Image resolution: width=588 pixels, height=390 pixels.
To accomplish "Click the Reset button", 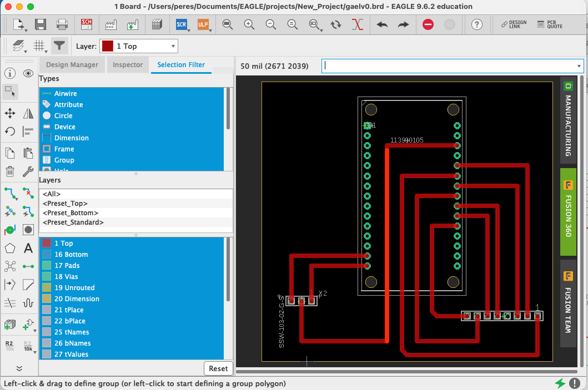I will coord(218,369).
